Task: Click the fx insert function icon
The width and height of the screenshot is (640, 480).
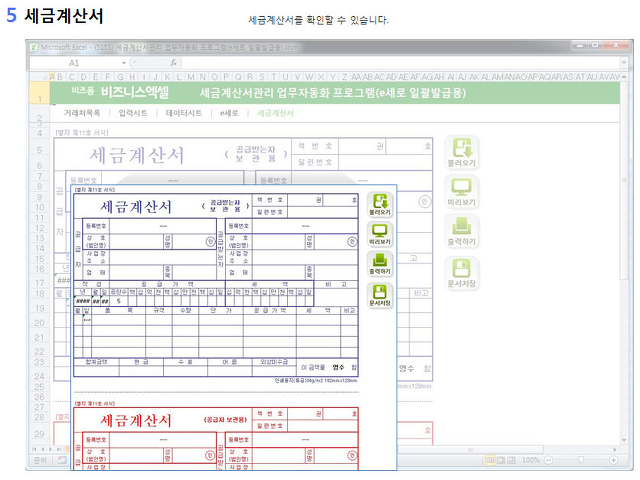Action: 173,63
